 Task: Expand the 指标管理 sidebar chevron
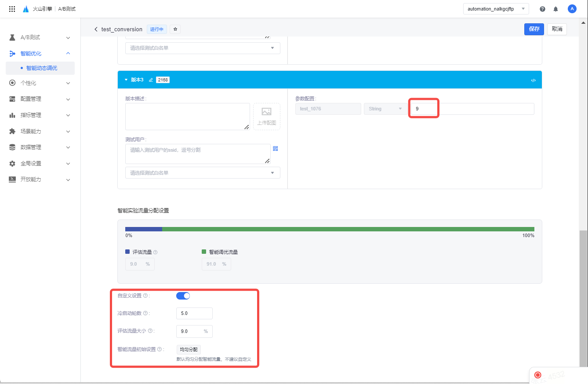tap(68, 115)
